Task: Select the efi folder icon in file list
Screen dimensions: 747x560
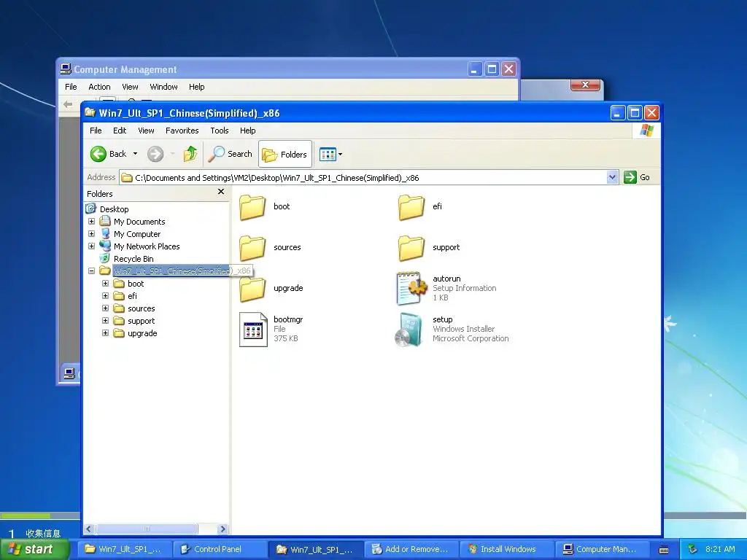Action: pos(411,207)
